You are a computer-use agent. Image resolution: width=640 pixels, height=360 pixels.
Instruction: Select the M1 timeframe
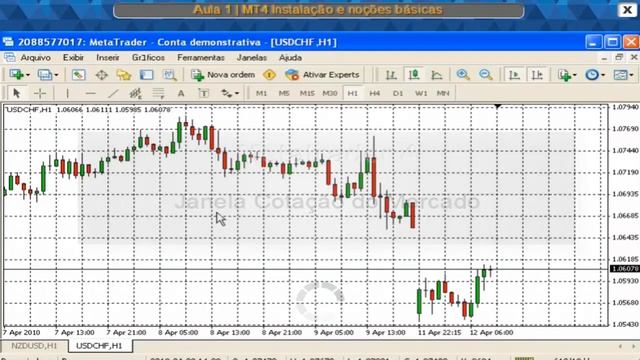261,93
